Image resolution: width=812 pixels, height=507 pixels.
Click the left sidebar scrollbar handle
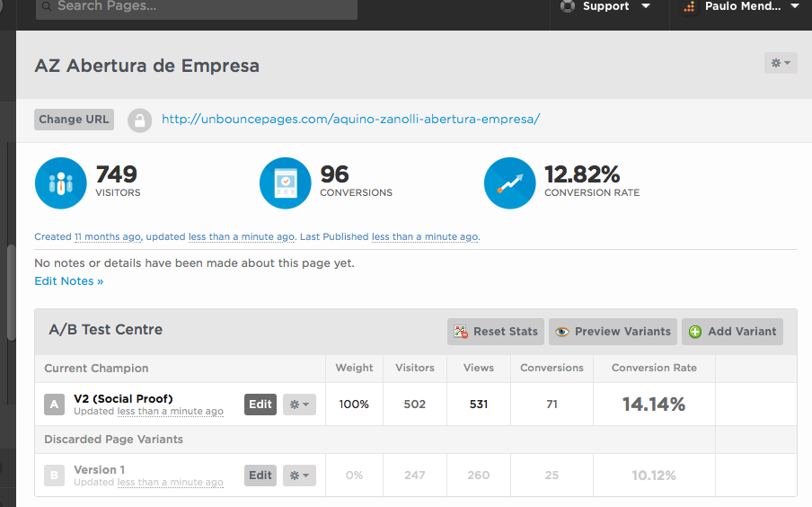pos(12,292)
